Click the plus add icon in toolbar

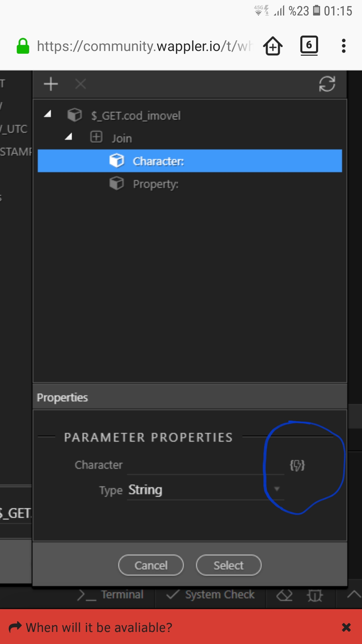(51, 84)
